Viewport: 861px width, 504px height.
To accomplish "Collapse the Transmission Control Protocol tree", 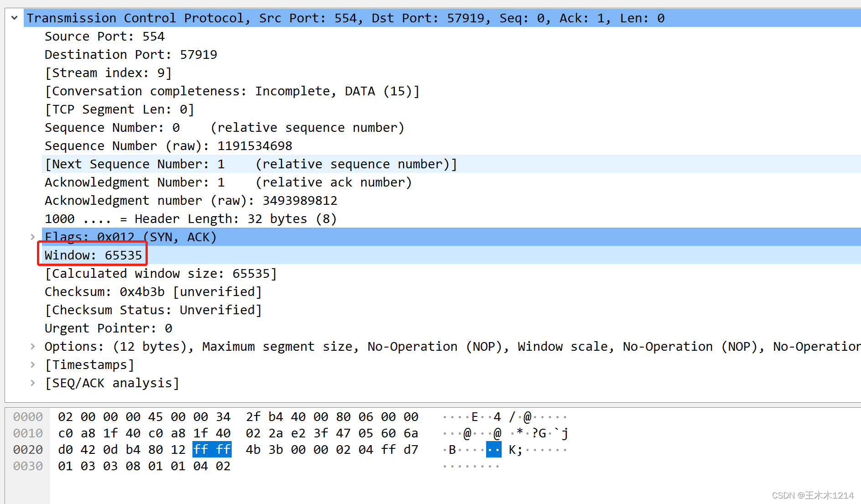I will 14,18.
